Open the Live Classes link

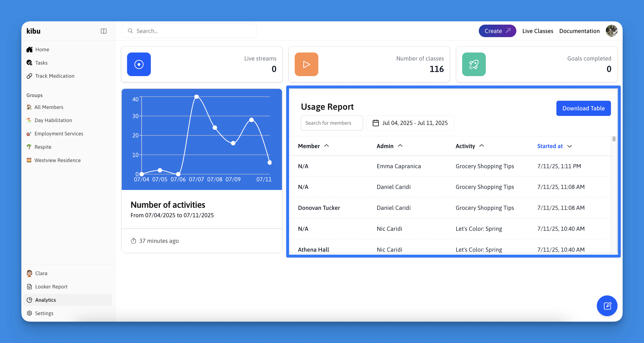(x=537, y=31)
